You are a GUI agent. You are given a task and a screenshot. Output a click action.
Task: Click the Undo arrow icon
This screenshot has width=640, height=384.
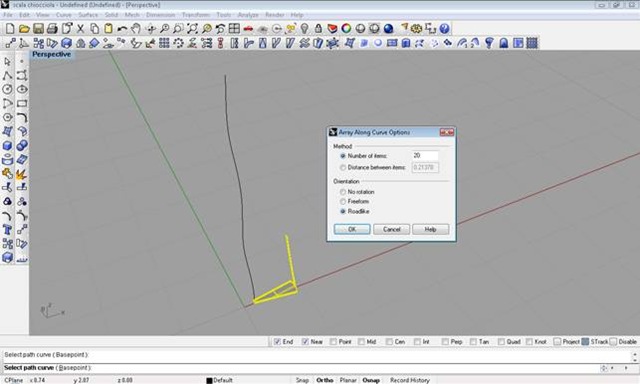click(x=122, y=29)
